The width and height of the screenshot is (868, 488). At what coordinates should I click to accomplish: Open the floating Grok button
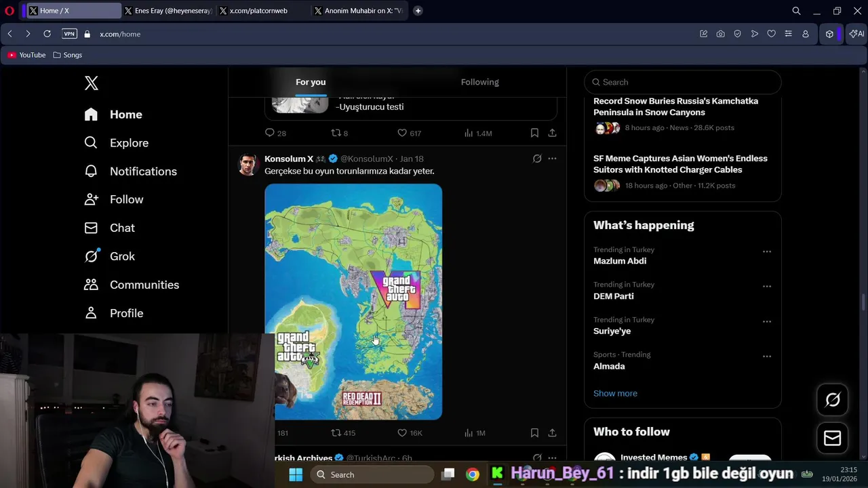[x=832, y=400]
